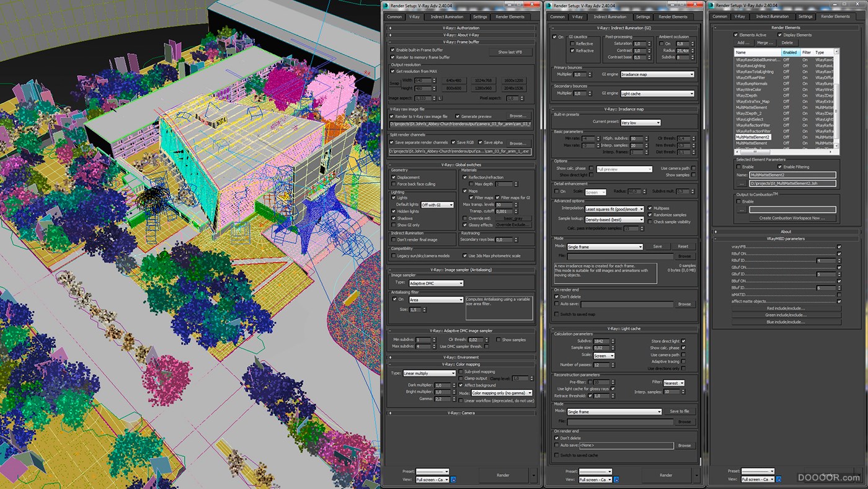Open Render Elements tab in leftmost window
Viewport: 868px width, 489px height.
click(510, 17)
